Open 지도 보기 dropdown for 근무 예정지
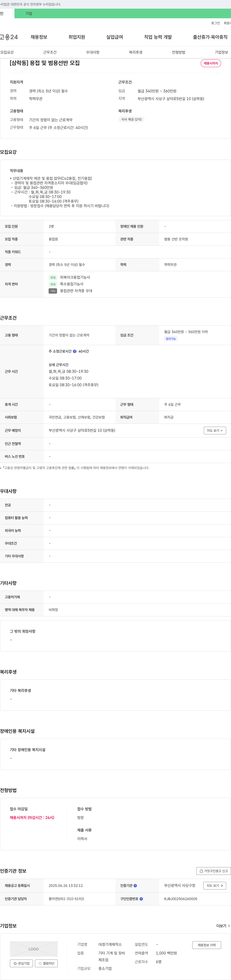The width and height of the screenshot is (231, 980). (215, 431)
